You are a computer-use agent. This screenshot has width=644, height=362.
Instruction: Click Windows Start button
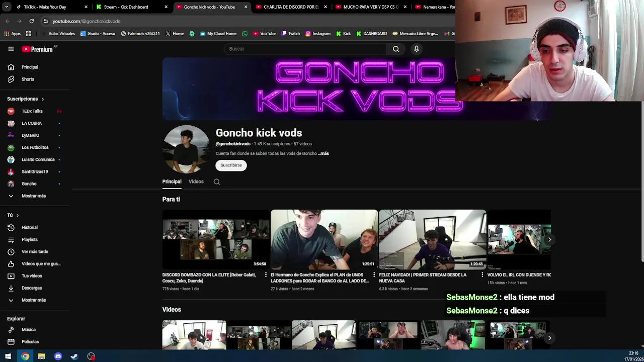point(8,356)
